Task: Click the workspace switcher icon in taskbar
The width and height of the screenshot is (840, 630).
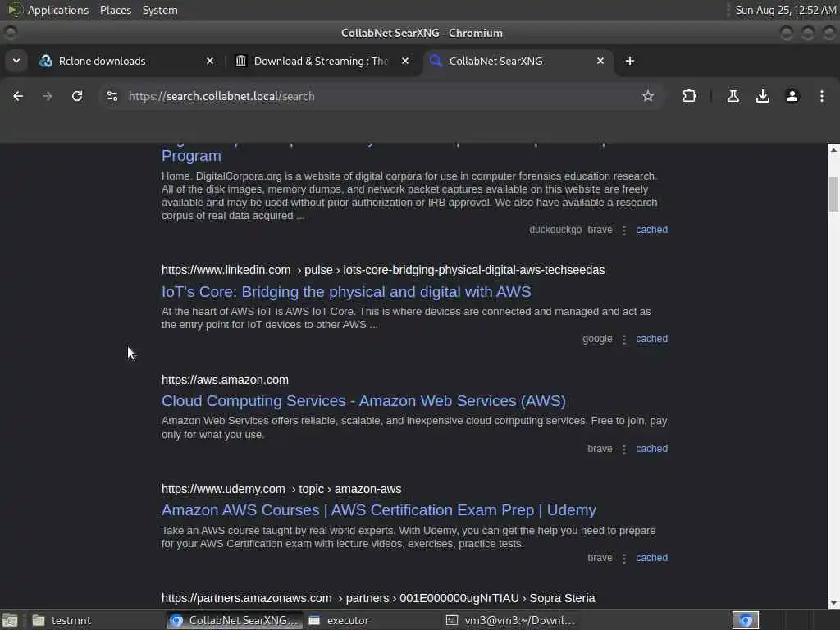Action: (746, 620)
